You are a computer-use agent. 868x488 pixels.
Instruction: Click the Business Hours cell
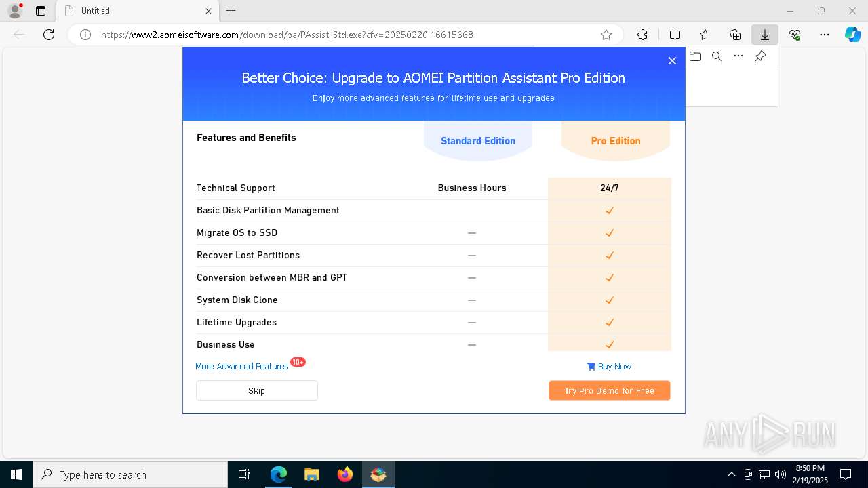pyautogui.click(x=472, y=188)
